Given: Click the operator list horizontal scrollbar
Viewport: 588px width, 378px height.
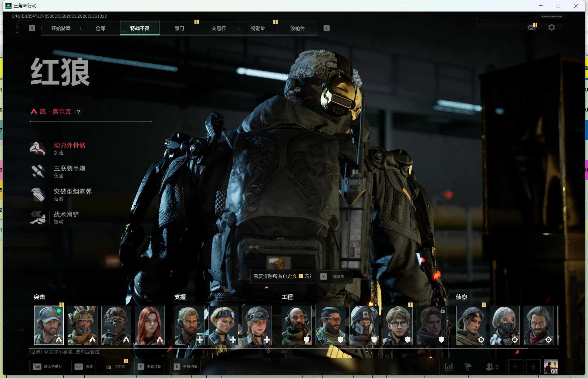Looking at the screenshot, I should (279, 348).
